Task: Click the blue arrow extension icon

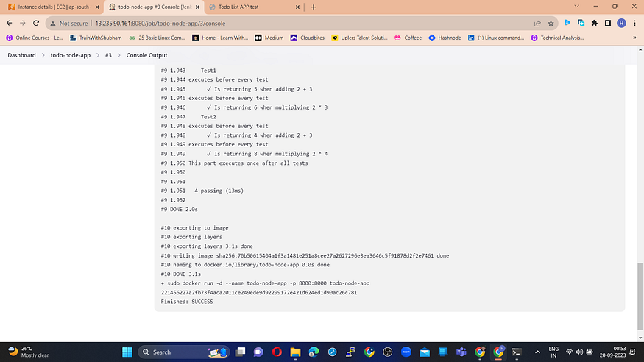Action: (567, 23)
